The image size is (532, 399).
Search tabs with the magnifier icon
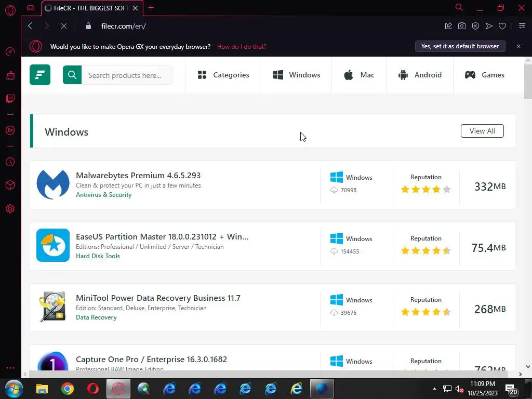tap(459, 7)
